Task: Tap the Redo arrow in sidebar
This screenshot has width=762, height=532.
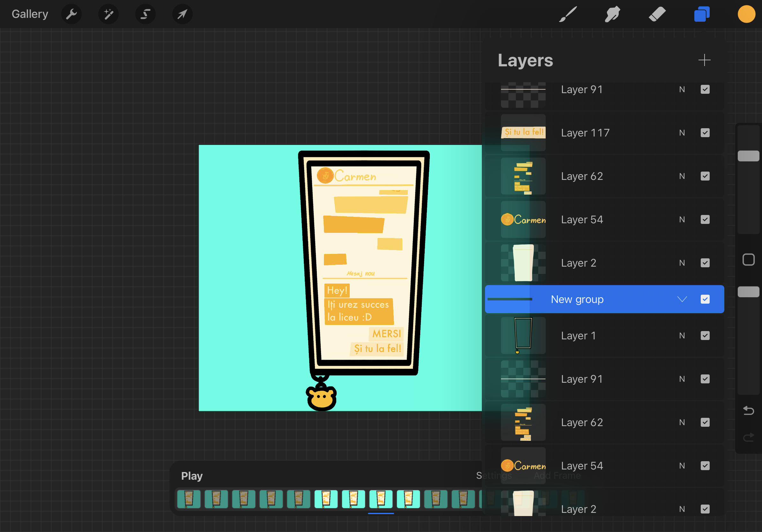Action: (x=748, y=438)
